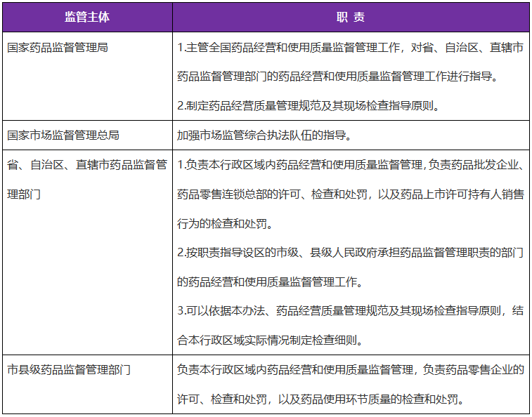Select the 国家市场监督管理总局 cell

pyautogui.click(x=87, y=135)
